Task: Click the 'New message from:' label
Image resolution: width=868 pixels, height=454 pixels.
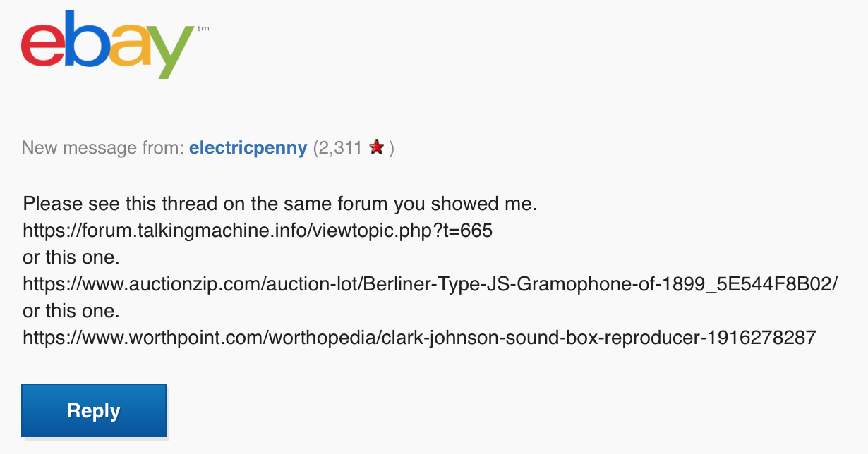Action: pos(102,148)
